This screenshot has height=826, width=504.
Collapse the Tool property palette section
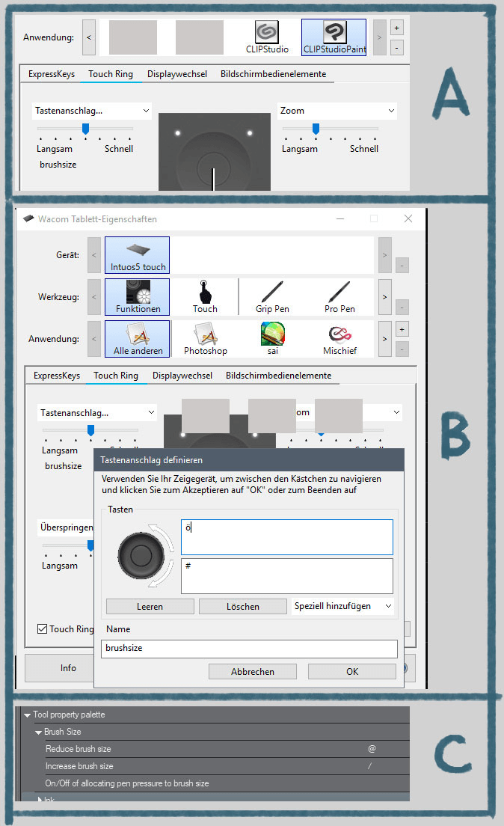point(27,715)
